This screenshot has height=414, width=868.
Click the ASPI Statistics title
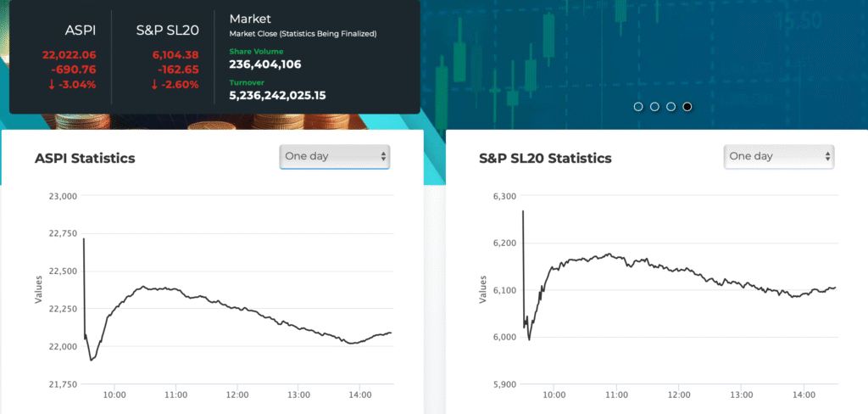[84, 159]
